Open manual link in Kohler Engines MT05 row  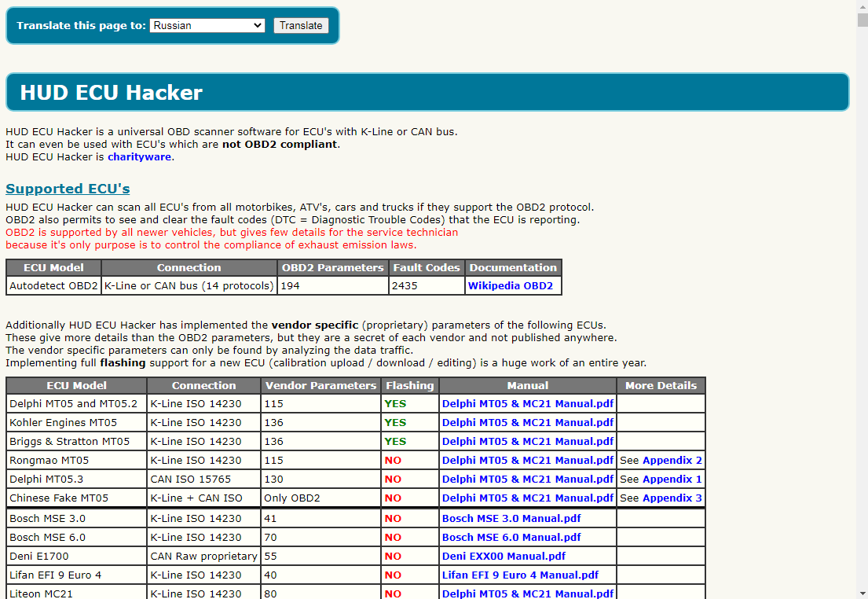point(528,423)
